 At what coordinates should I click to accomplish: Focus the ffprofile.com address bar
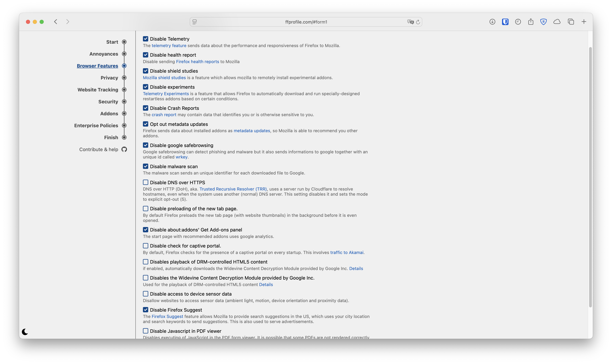306,22
